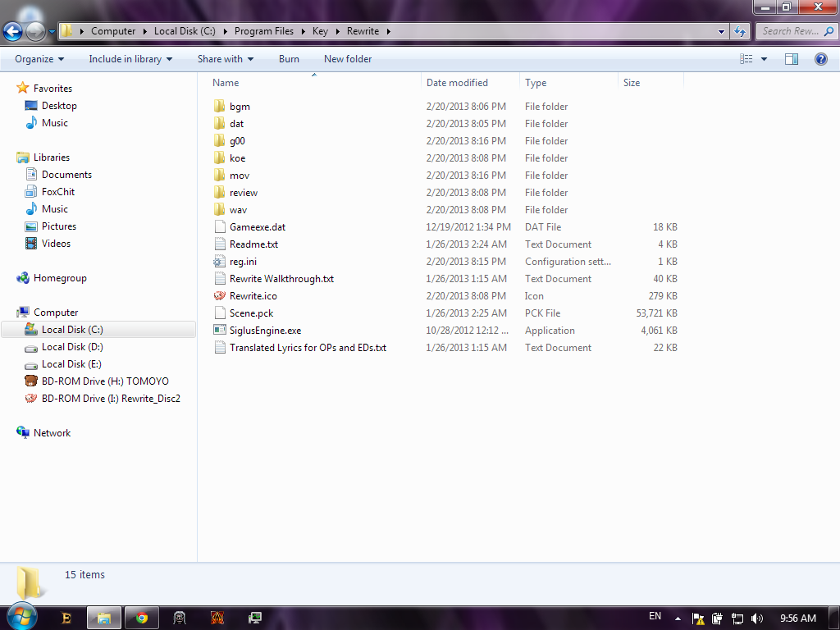Select the reg.ini configuration file icon
840x630 pixels.
pos(219,262)
